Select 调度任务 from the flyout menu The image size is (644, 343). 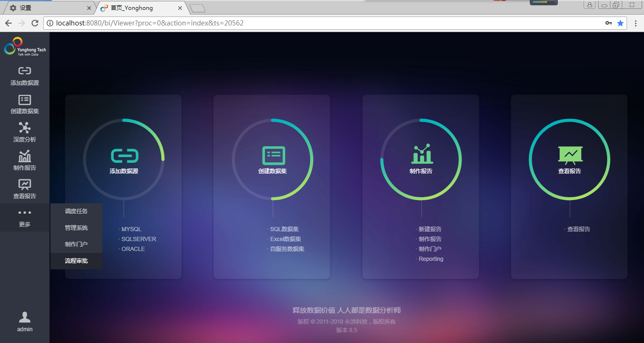click(x=76, y=211)
